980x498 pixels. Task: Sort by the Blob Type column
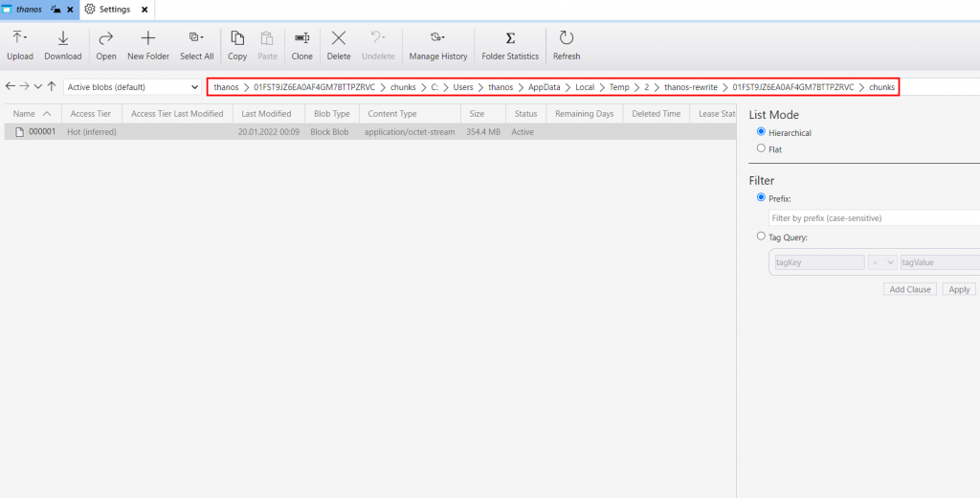coord(331,114)
